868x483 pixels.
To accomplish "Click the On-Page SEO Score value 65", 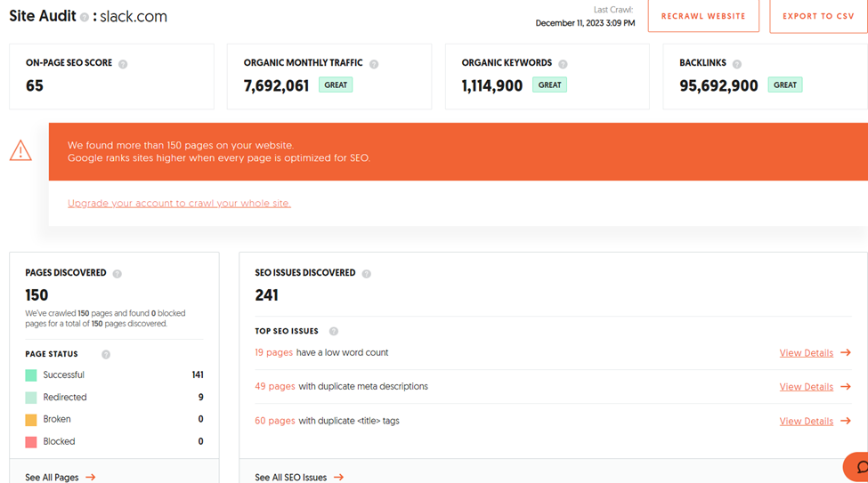I will 35,85.
